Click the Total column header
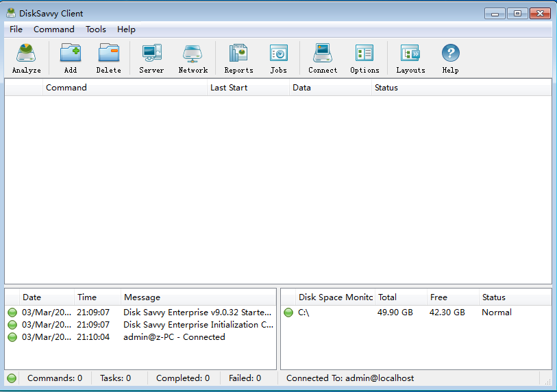 pos(401,297)
